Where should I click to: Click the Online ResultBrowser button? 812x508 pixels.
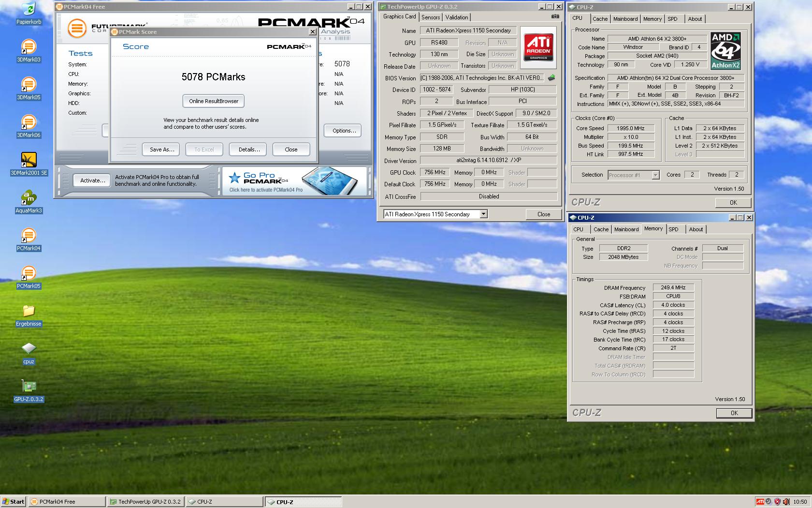(x=214, y=101)
